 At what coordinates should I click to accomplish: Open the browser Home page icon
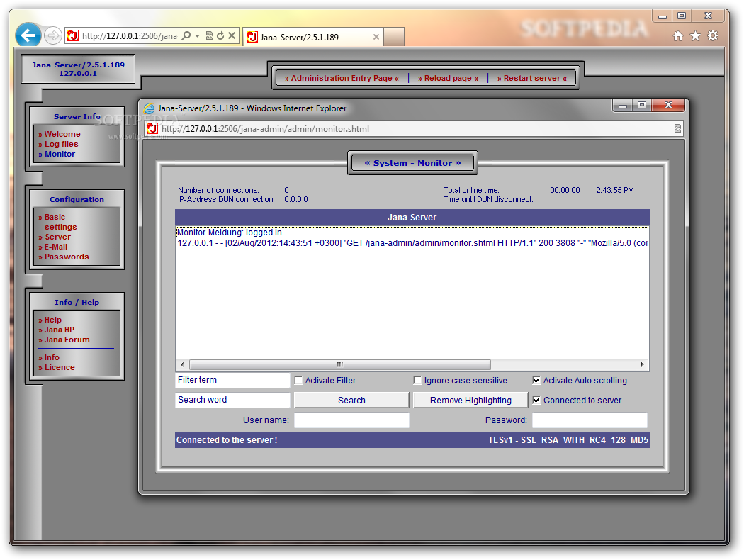[x=678, y=35]
